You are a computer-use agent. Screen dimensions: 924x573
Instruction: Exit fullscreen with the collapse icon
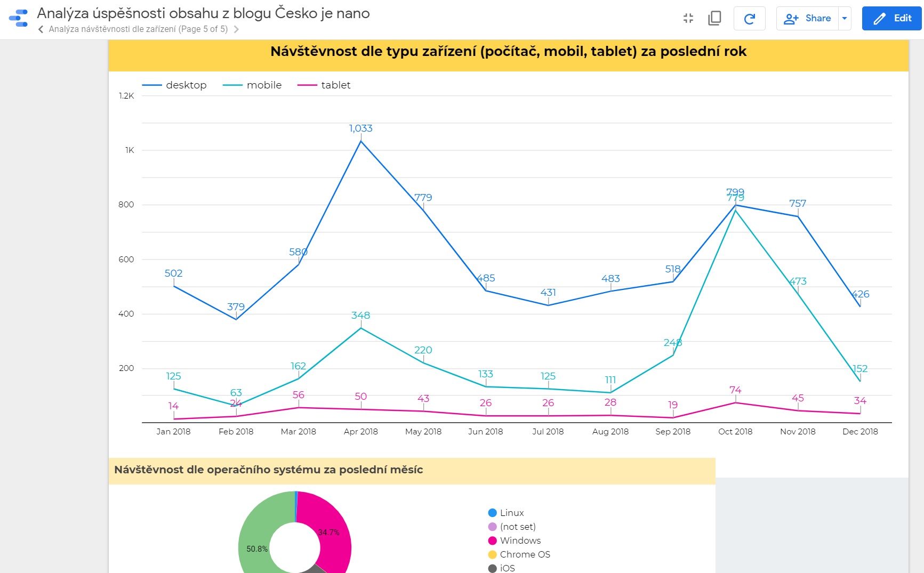pos(688,18)
